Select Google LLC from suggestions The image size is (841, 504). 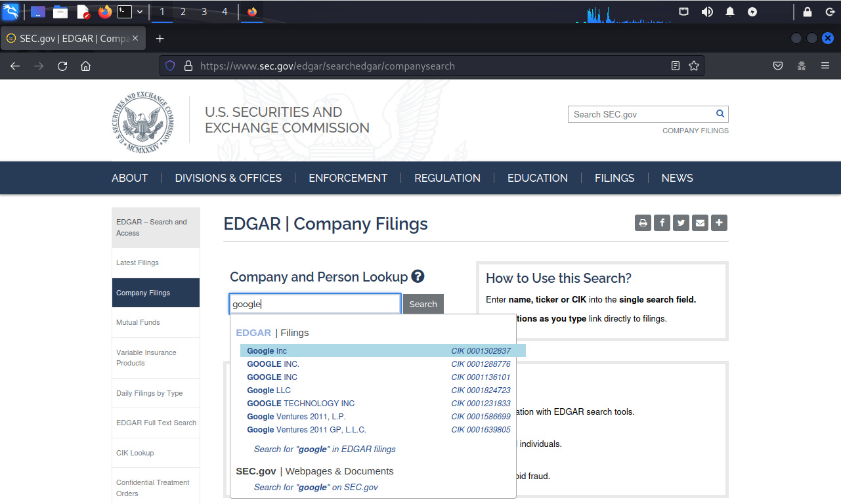point(269,390)
